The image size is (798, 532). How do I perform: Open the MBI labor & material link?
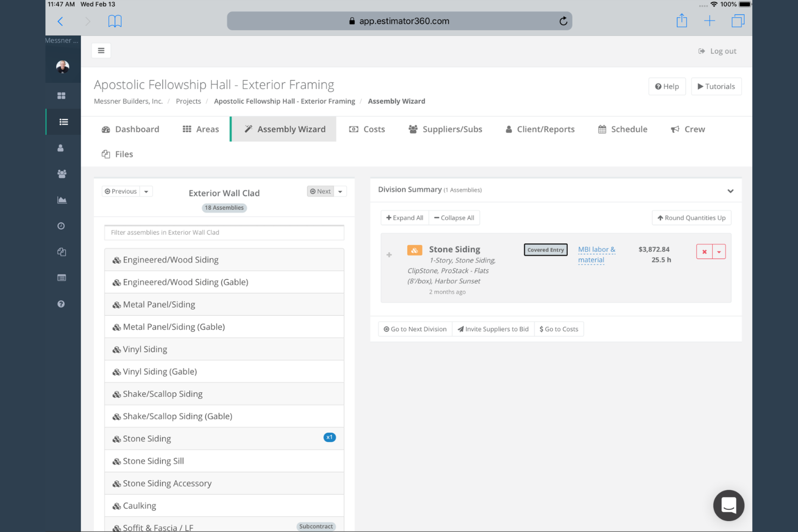(x=596, y=254)
